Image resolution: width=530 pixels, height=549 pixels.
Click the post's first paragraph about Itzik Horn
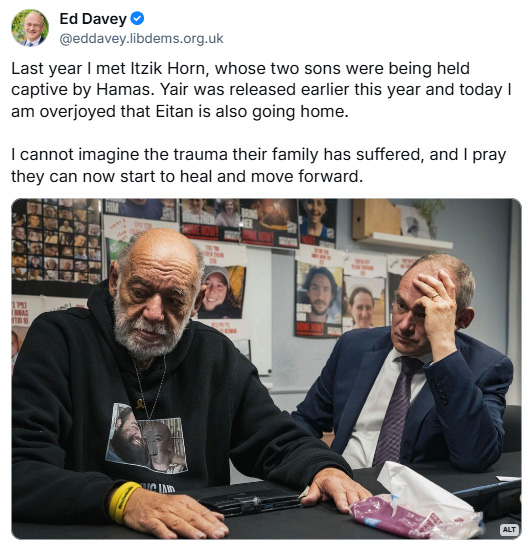261,90
